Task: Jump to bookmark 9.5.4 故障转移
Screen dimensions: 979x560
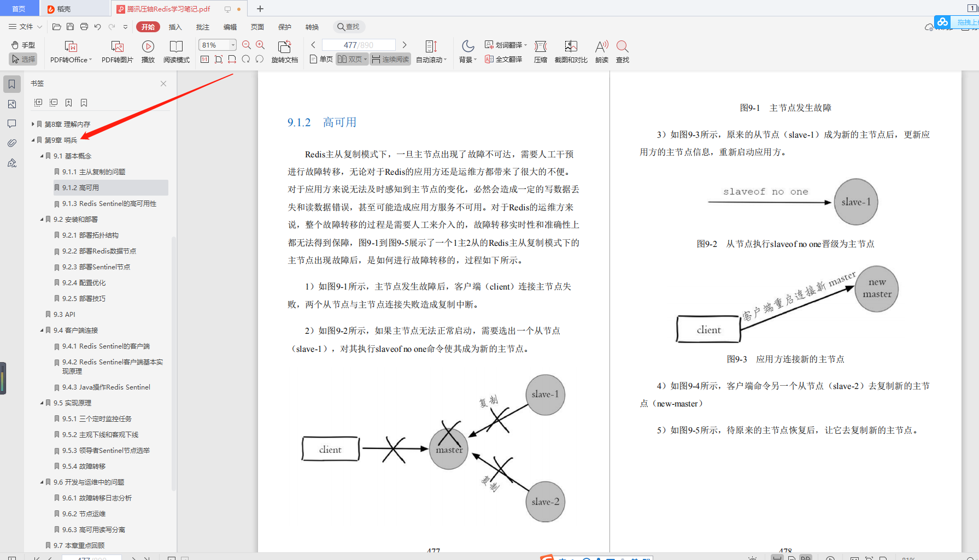Action: pos(84,466)
